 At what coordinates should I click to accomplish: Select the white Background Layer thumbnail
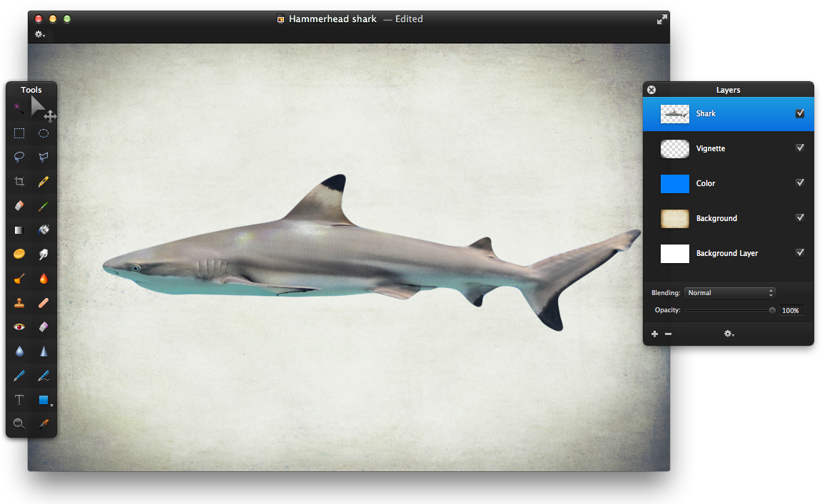[675, 254]
